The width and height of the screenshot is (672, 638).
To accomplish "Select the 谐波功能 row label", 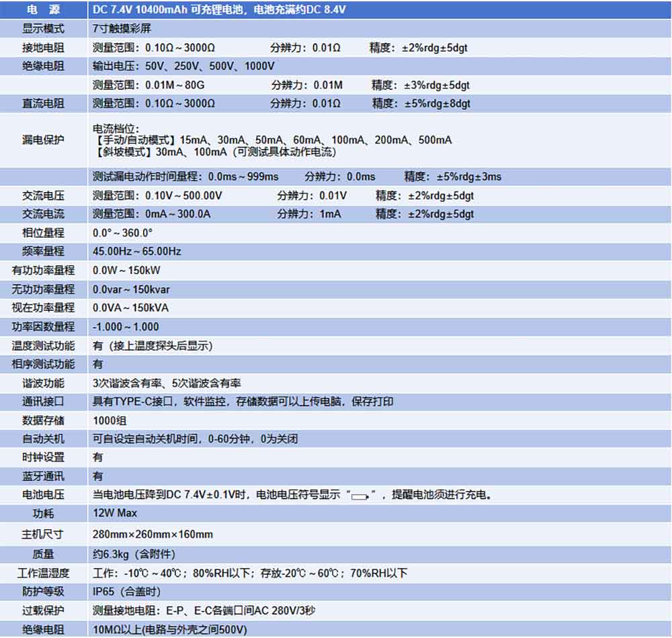I will 43,383.
